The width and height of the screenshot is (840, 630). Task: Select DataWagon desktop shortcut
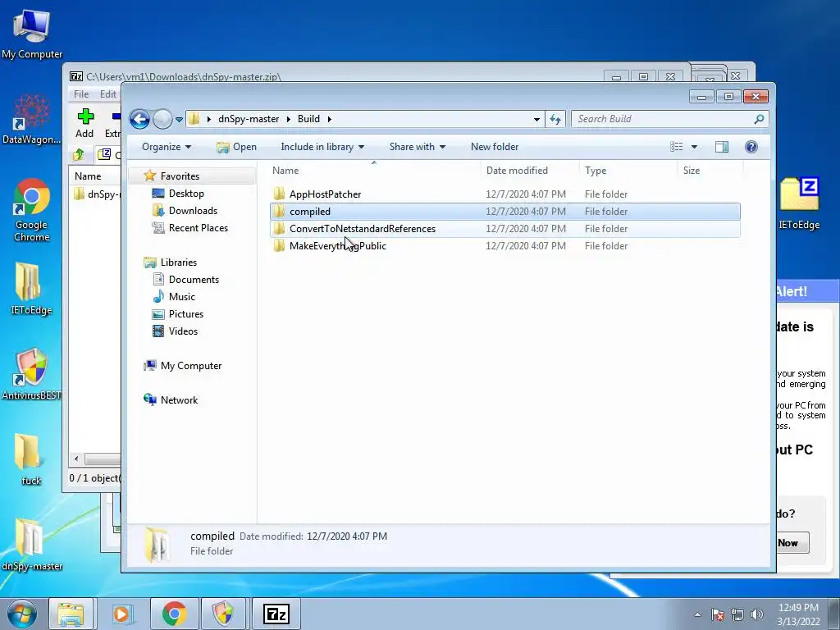pos(32,119)
